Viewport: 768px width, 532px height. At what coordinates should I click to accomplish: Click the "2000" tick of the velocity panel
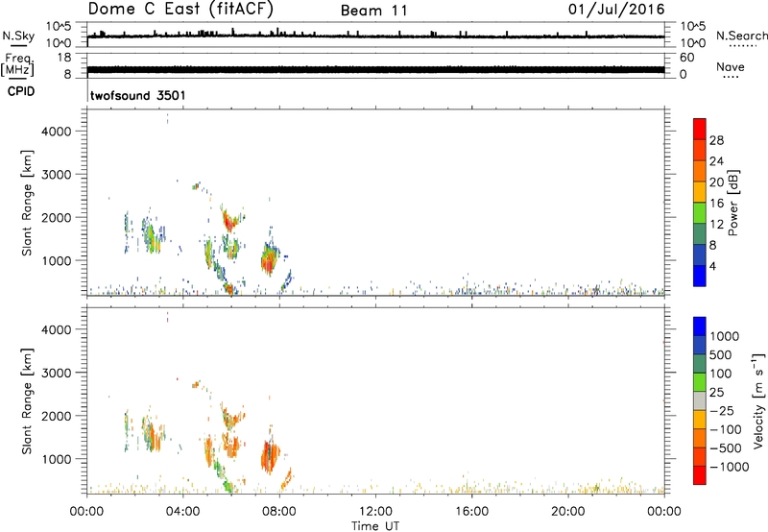(x=57, y=417)
